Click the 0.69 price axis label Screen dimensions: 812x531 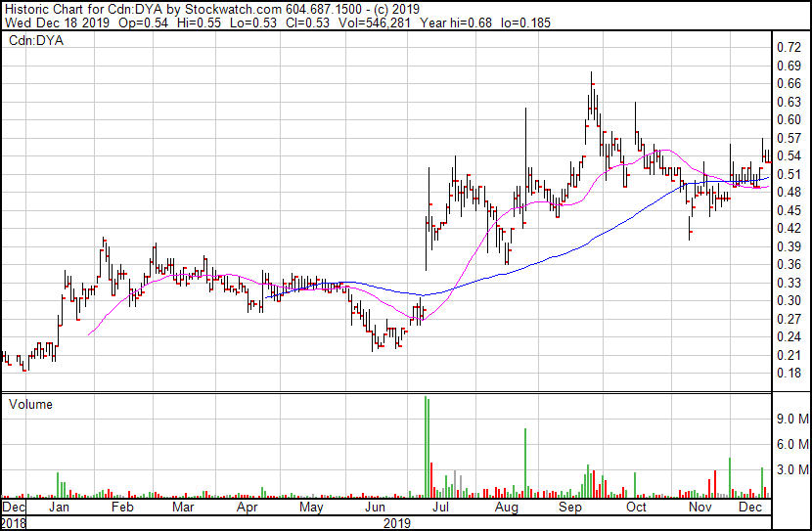point(789,66)
